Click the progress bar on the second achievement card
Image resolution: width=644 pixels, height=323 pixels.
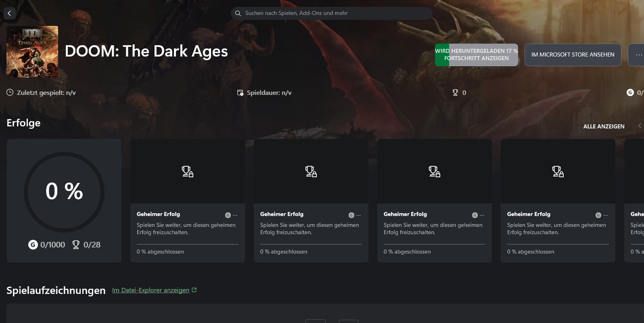(311, 244)
